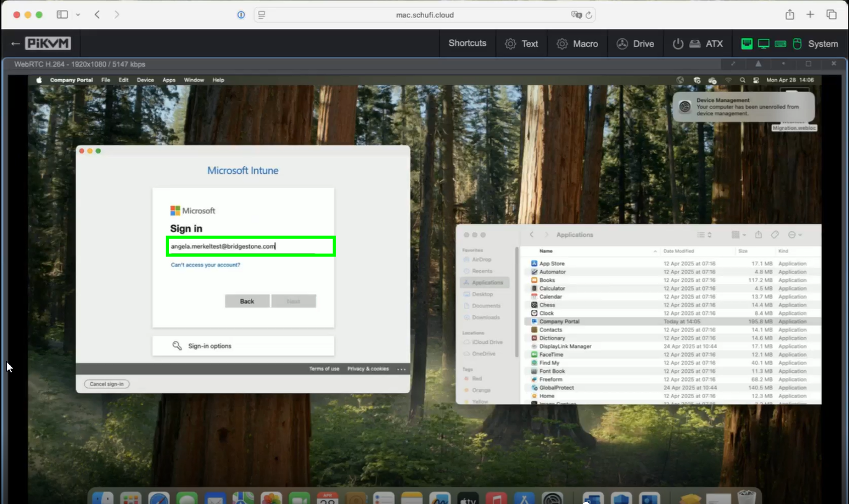Open the PiKVM Shortcuts menu

[467, 43]
